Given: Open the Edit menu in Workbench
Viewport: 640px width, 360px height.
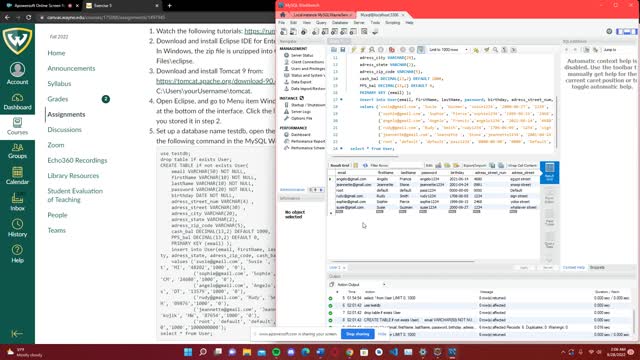Looking at the screenshot, I should coord(293,23).
